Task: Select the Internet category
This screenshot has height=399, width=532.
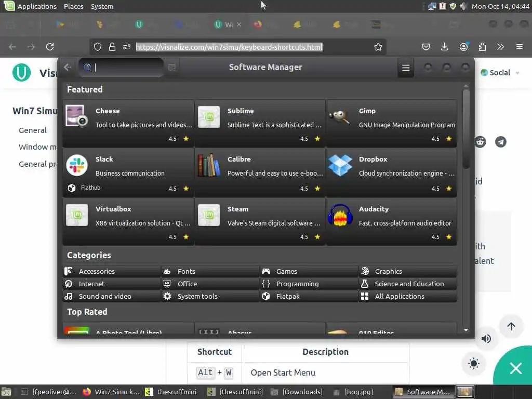Action: tap(112, 284)
